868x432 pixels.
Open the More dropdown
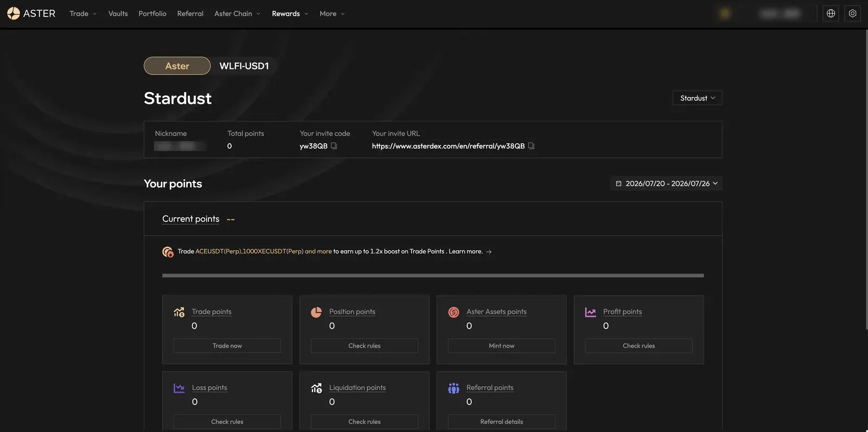point(332,14)
